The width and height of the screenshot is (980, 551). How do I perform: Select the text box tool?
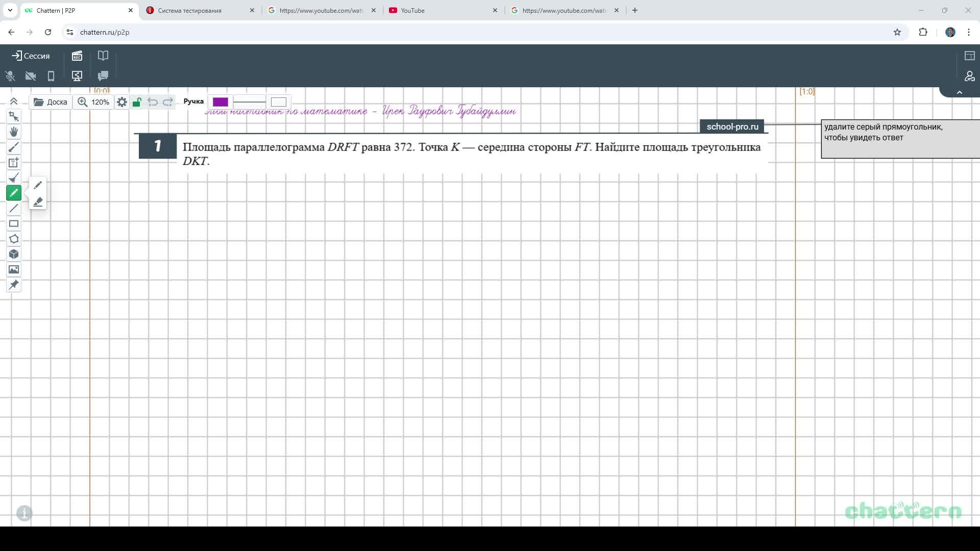14,162
